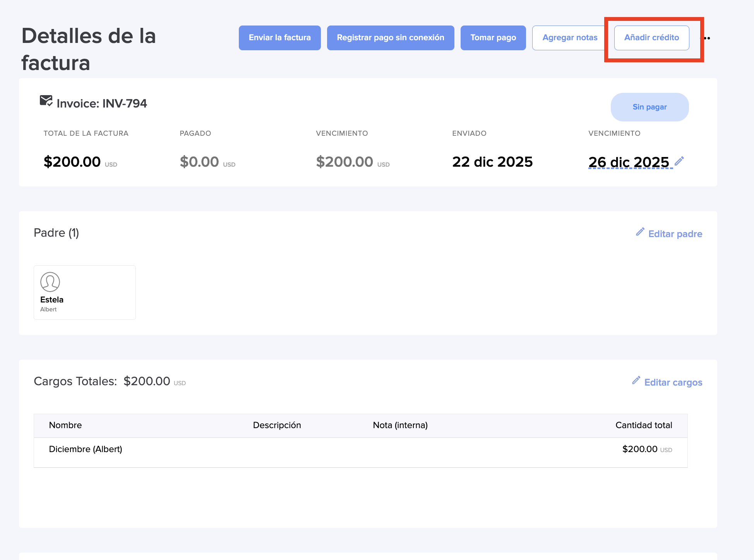Click Estela's avatar placeholder icon
Viewport: 754px width, 560px height.
pos(50,282)
